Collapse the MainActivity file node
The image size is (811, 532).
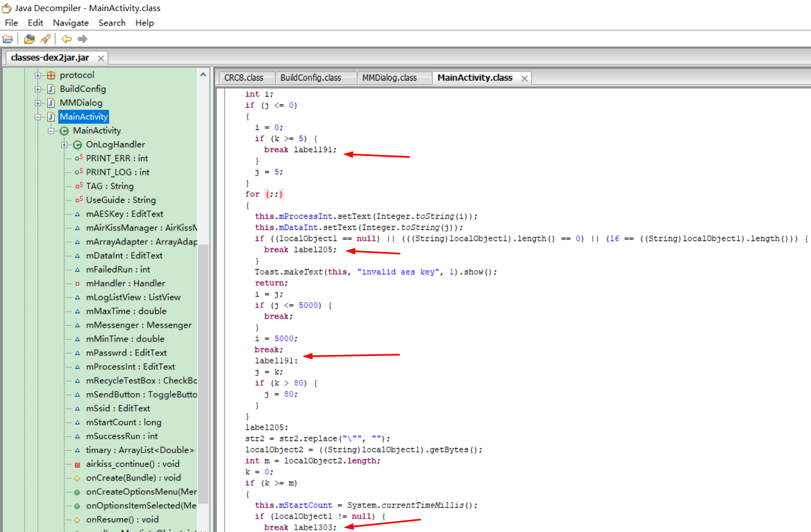tap(38, 117)
